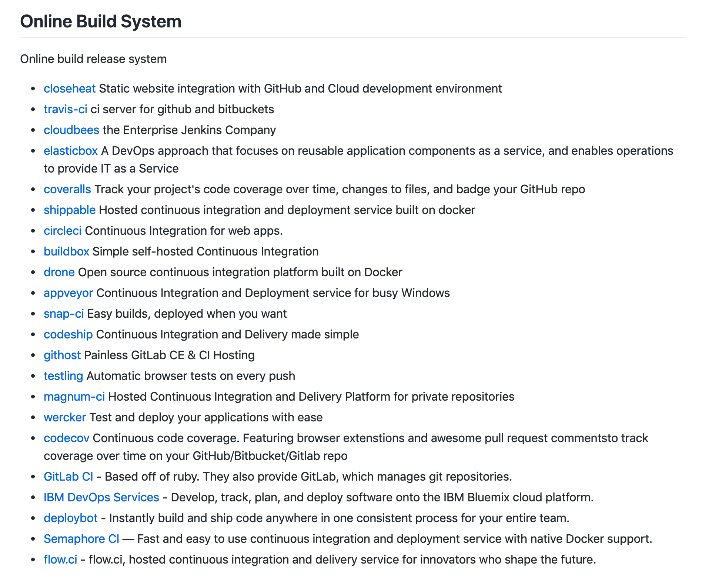
Task: Visit the snap-ci link
Action: tap(64, 314)
